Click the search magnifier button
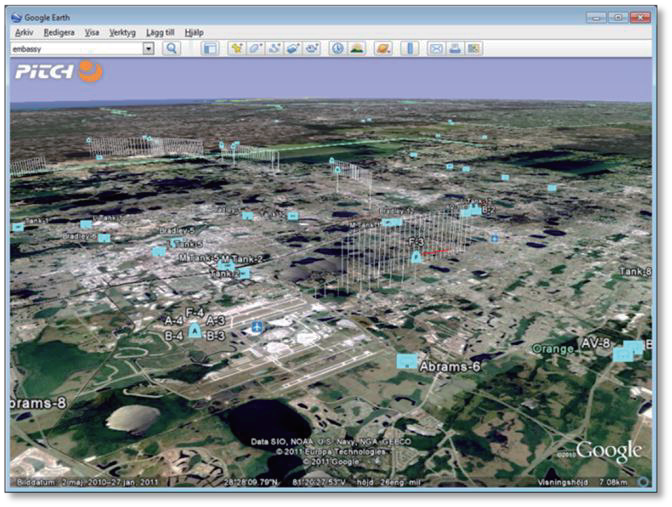 (171, 48)
